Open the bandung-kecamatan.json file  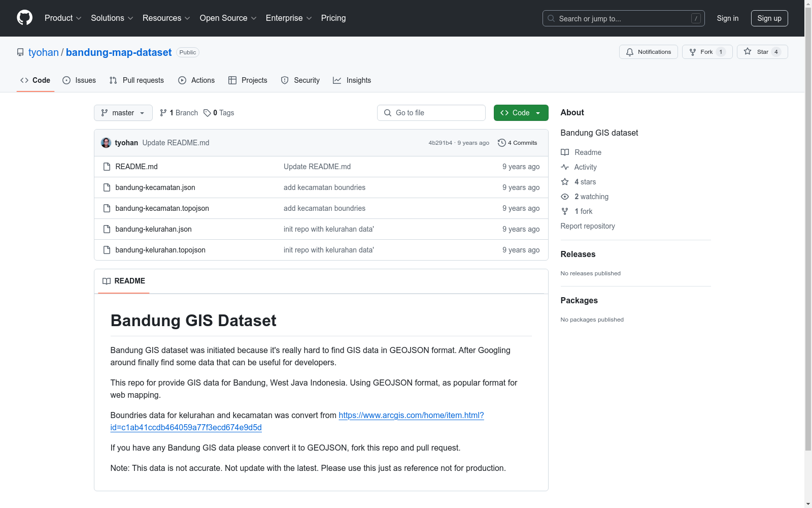tap(155, 187)
